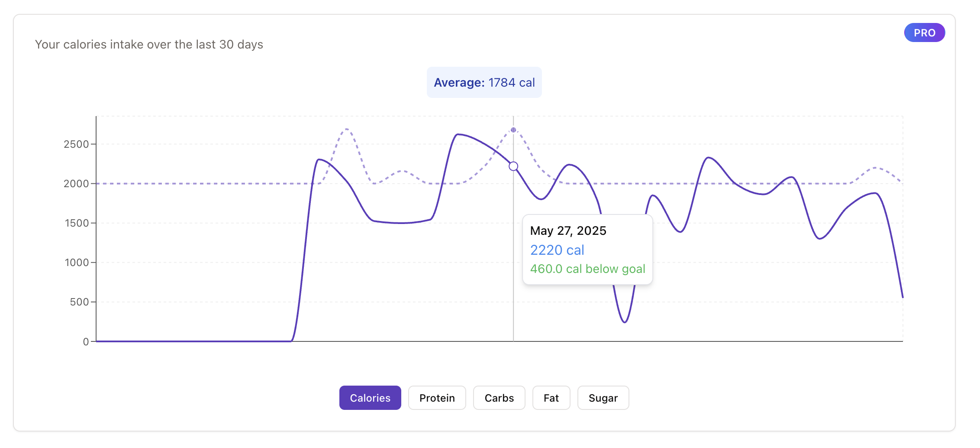
Task: Click the 2500 y-axis label
Action: 76,144
